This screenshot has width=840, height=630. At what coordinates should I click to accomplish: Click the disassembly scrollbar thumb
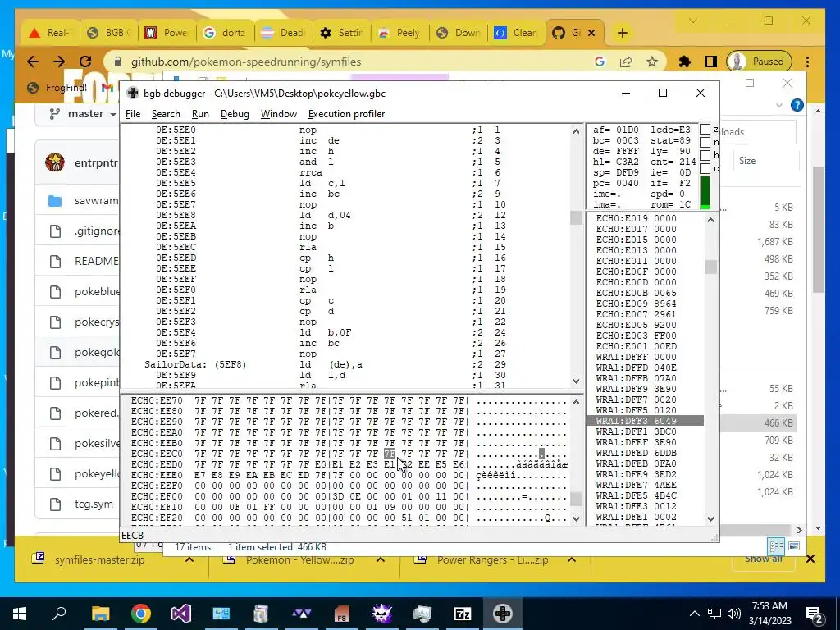[576, 217]
